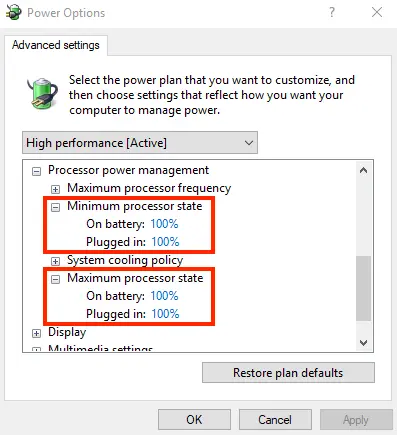Click the help question mark icon
Image resolution: width=397 pixels, height=435 pixels.
tap(332, 13)
